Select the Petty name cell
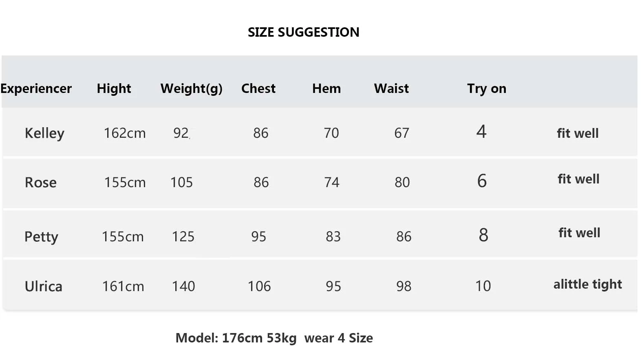This screenshot has height=362, width=644. [x=41, y=236]
